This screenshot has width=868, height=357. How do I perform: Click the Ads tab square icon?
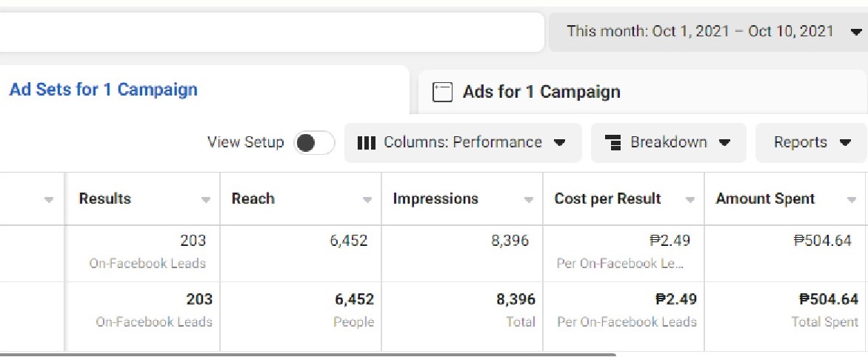(442, 92)
